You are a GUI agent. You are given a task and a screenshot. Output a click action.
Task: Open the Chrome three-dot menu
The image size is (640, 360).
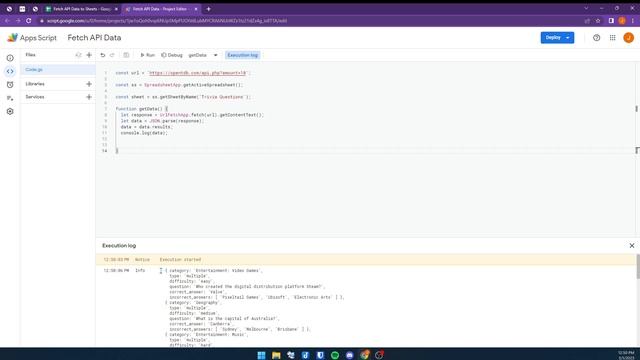click(633, 21)
